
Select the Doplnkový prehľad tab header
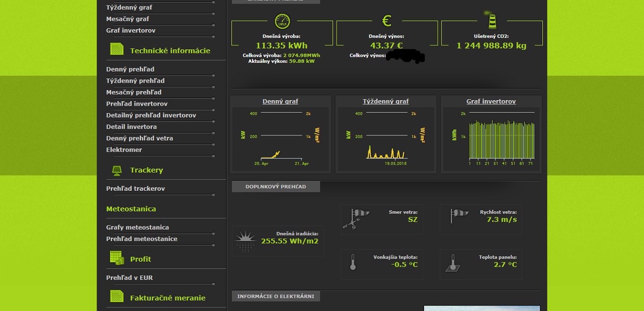(x=275, y=187)
